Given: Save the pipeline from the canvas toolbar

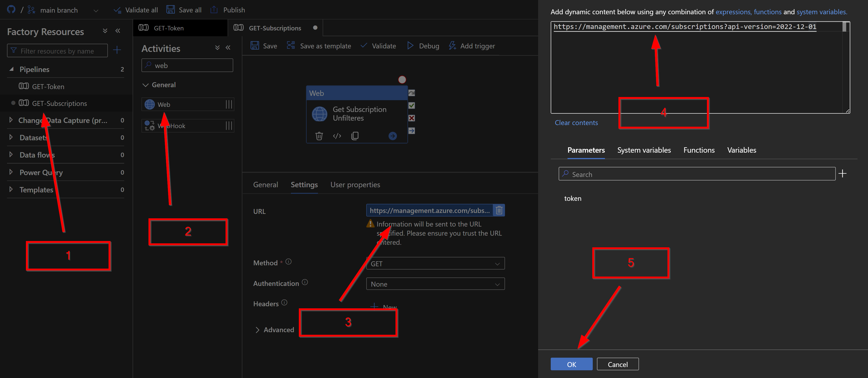Looking at the screenshot, I should 264,46.
